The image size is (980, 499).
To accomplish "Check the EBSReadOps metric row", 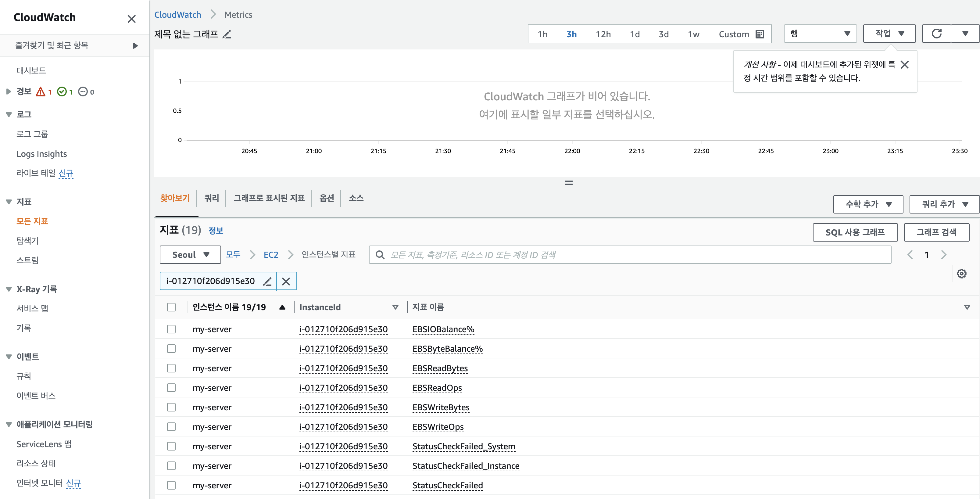I will pyautogui.click(x=172, y=388).
